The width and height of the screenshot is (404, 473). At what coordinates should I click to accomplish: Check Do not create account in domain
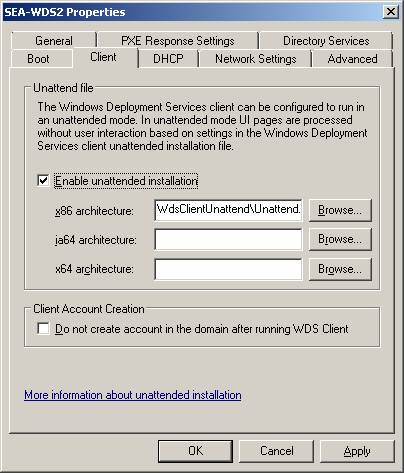(43, 328)
